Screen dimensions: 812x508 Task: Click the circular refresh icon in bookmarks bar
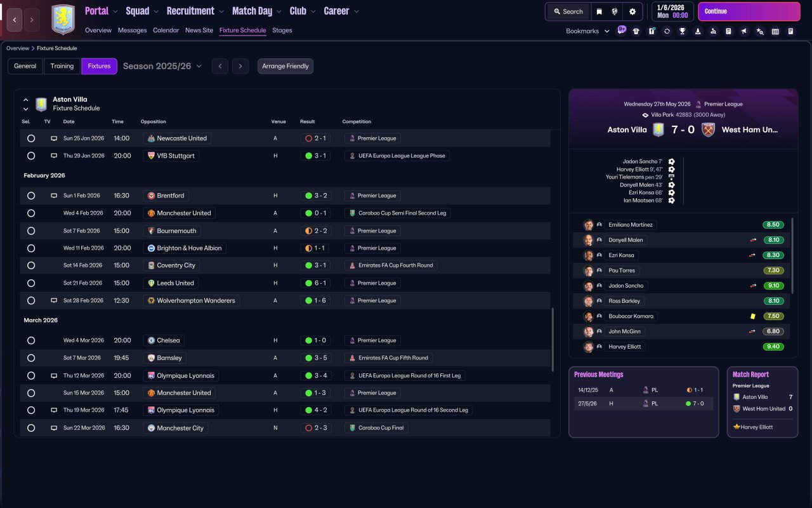click(667, 31)
